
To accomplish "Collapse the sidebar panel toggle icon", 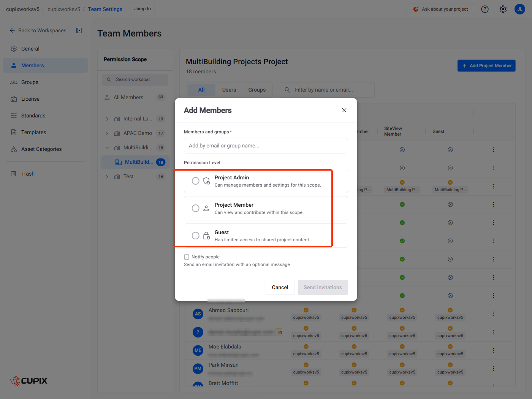I will tap(79, 30).
